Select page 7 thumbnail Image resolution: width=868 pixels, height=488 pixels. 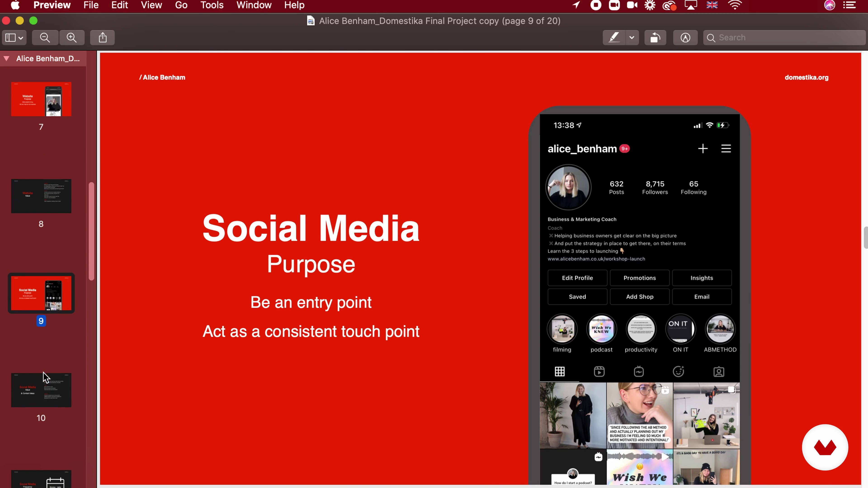click(41, 99)
